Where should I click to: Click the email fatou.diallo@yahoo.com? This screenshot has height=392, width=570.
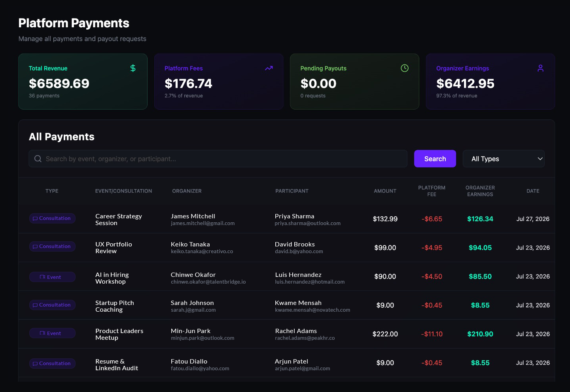(200, 369)
